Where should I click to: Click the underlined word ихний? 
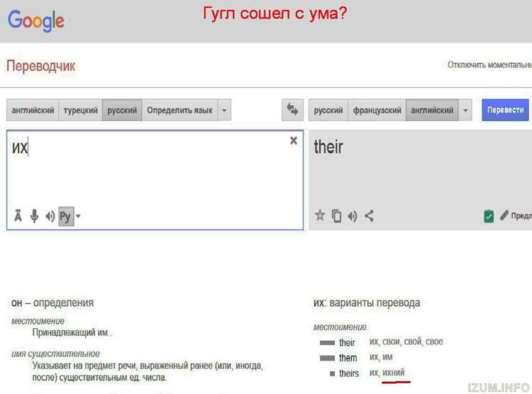tap(394, 372)
